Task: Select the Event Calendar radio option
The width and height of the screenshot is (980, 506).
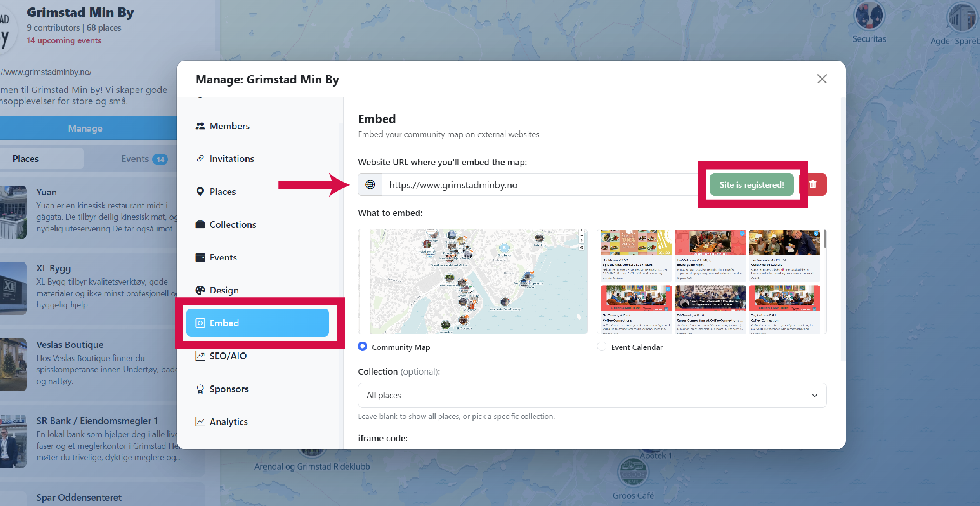Action: pos(602,347)
